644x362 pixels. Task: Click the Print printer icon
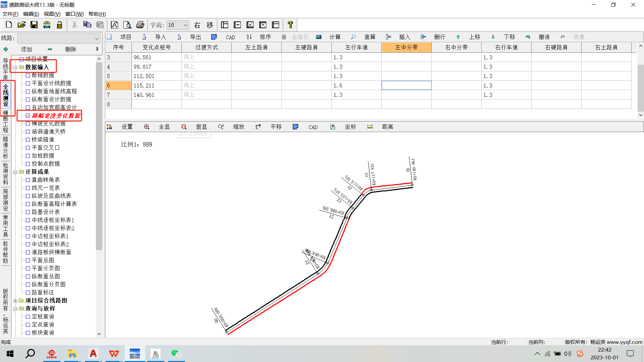coord(140,25)
